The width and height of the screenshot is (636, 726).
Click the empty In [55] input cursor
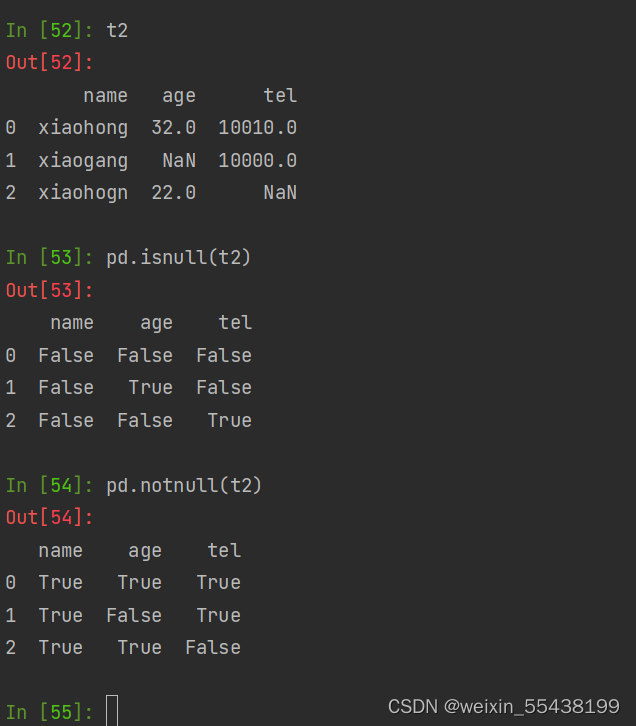click(x=112, y=711)
